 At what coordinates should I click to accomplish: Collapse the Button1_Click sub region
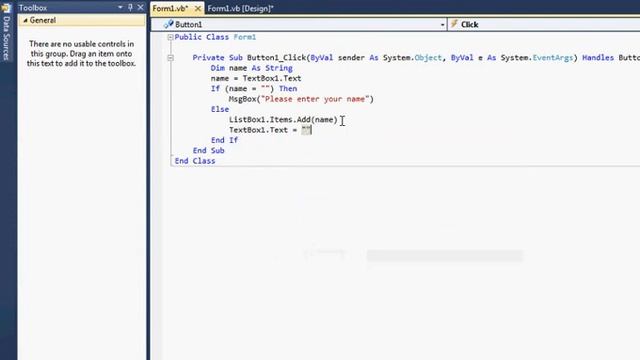pos(170,58)
